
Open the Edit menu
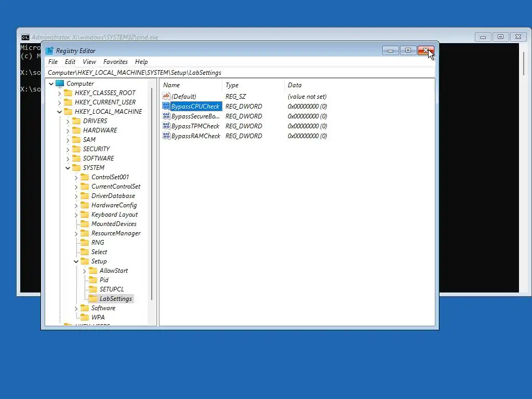70,62
